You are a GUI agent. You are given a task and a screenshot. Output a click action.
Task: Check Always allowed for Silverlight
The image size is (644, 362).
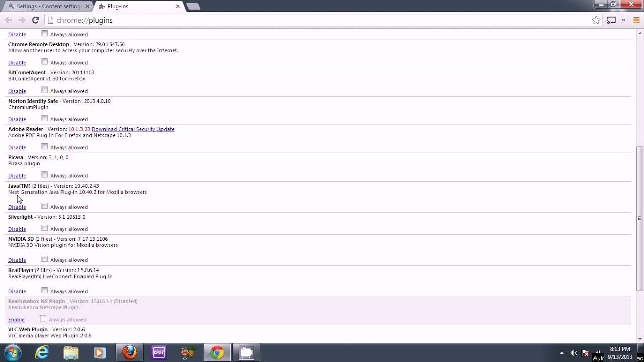point(44,228)
